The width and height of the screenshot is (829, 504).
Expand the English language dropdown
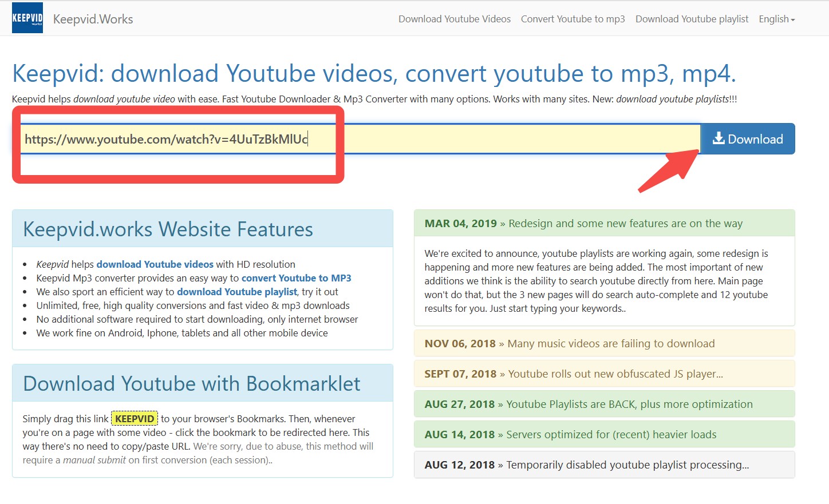click(777, 19)
